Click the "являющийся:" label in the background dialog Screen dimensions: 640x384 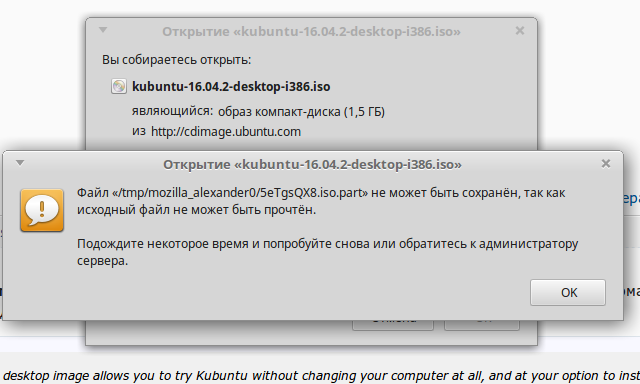tap(172, 111)
